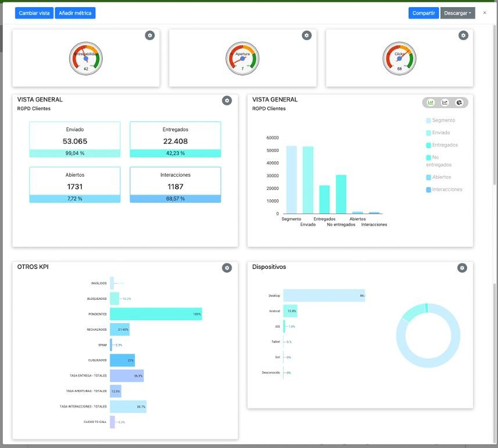Click the TASA INTERACCIONES - TOTALES bar
Viewport: 498px width, 448px height.
(x=129, y=407)
